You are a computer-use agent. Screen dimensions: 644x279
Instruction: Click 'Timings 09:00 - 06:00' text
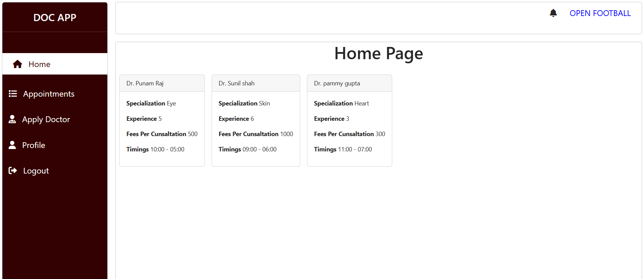coord(248,149)
